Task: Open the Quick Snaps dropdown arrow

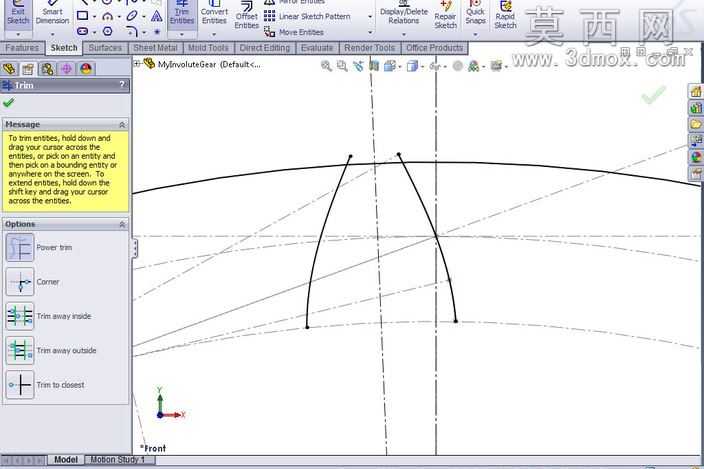Action: tap(475, 34)
